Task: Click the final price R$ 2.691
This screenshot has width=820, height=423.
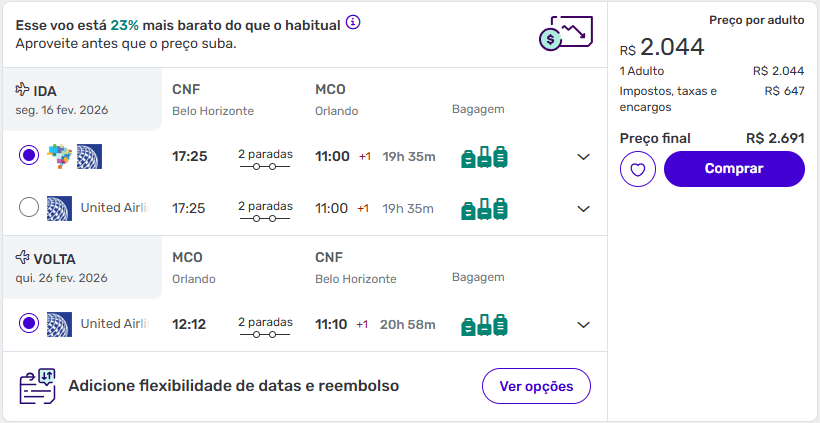Action: pos(775,138)
